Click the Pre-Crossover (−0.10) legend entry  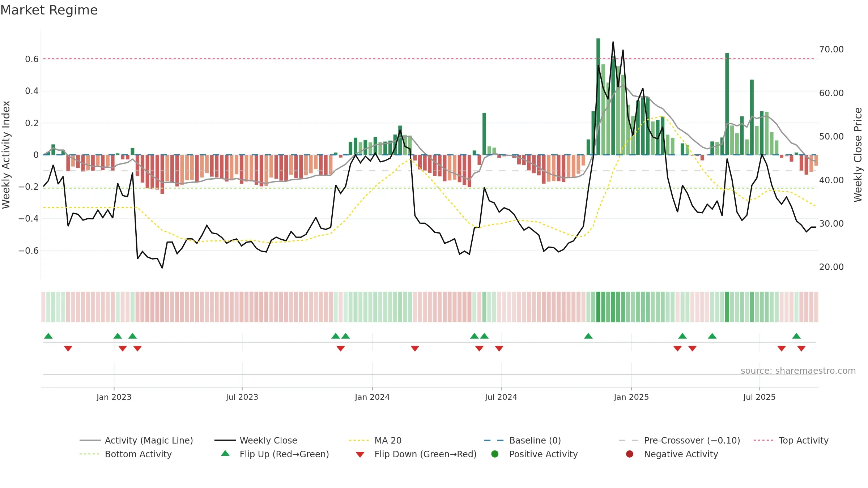pyautogui.click(x=679, y=440)
